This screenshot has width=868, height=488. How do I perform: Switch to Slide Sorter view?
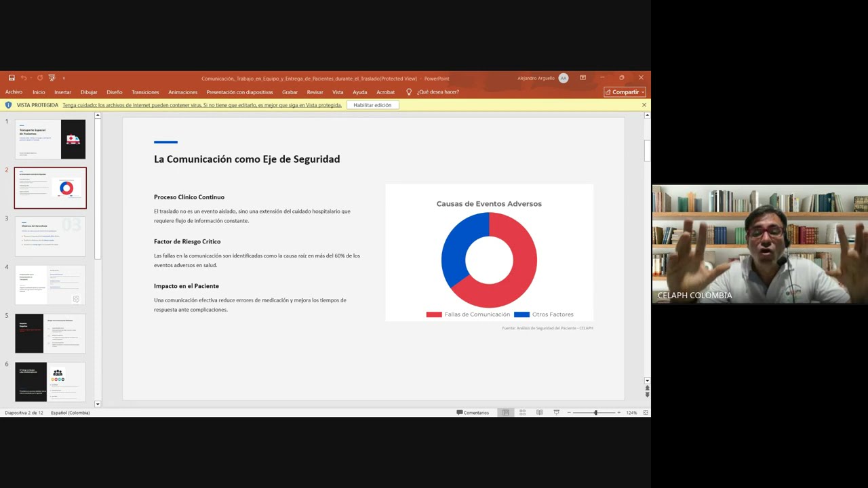522,413
